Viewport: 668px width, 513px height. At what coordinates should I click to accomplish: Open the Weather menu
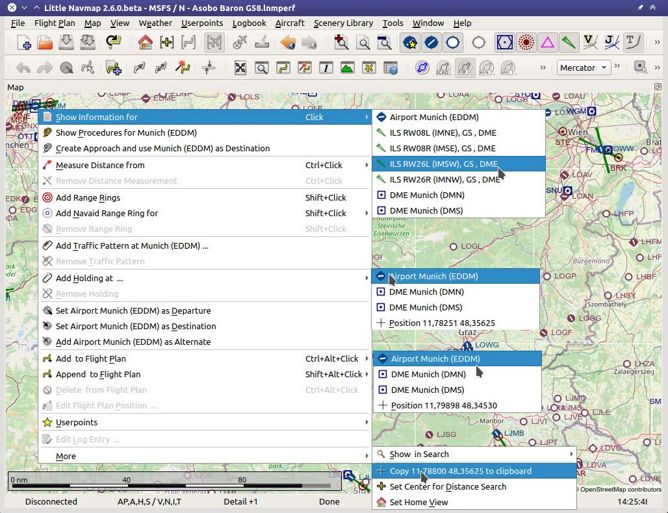click(x=155, y=23)
